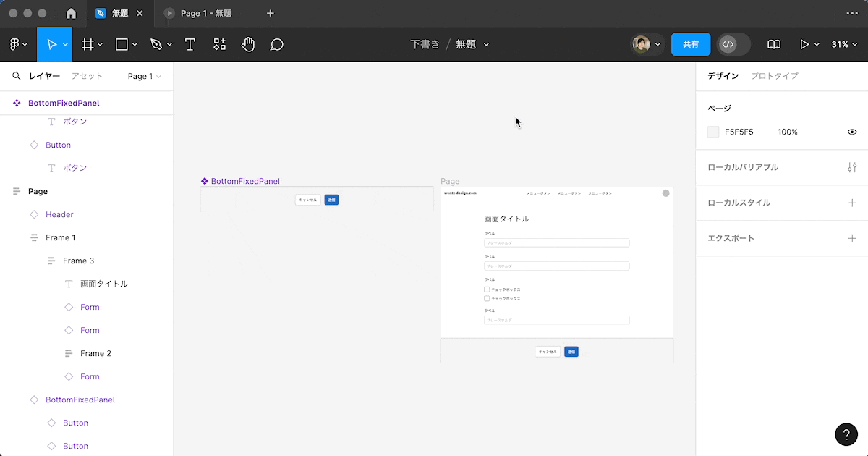Toggle page background color visibility eye

click(x=852, y=132)
